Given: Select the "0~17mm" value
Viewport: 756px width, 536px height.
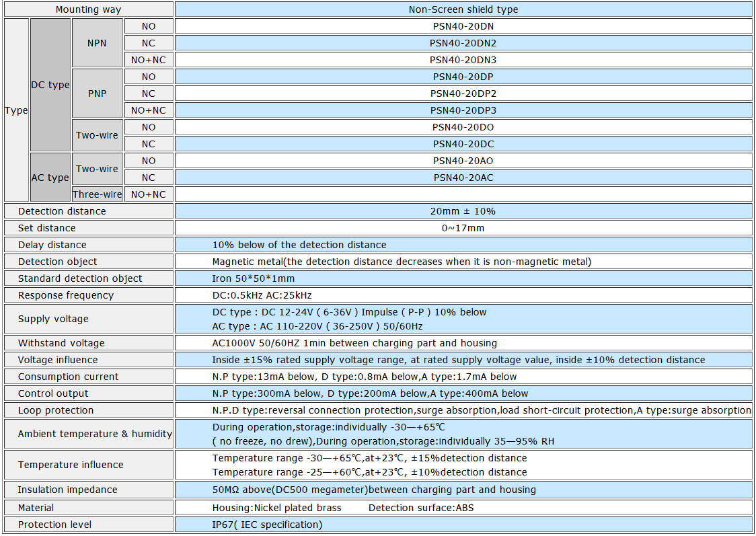Looking at the screenshot, I should tap(463, 228).
